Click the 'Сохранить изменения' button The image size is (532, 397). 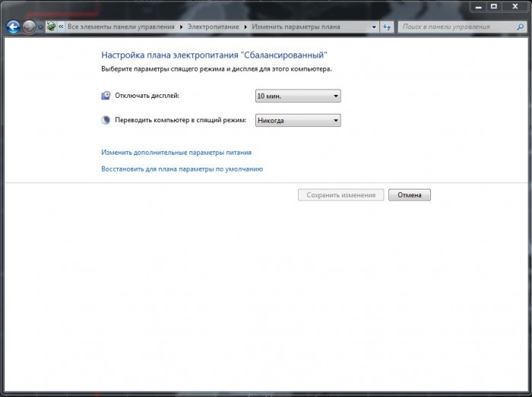[341, 195]
